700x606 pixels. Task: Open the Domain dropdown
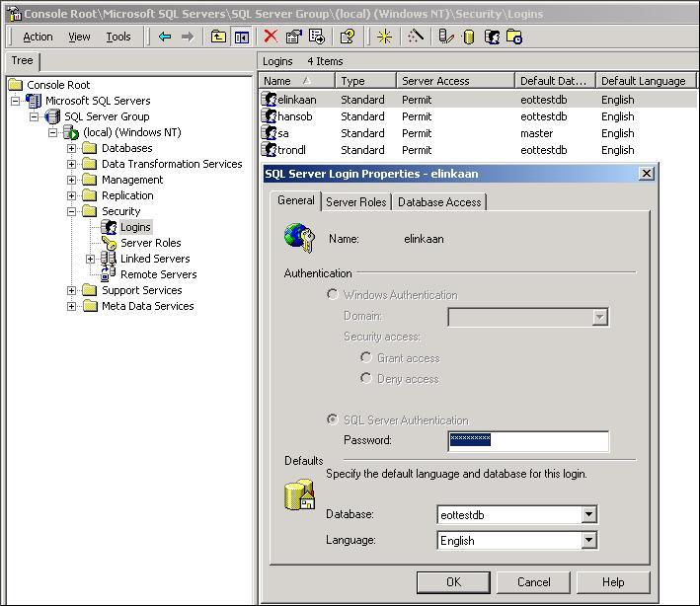pyautogui.click(x=599, y=317)
